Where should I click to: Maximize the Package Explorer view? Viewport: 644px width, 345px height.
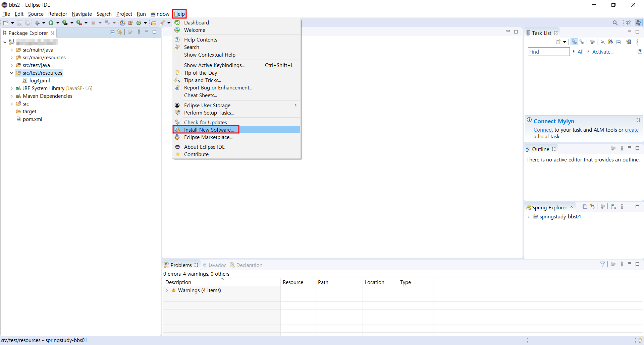[154, 32]
